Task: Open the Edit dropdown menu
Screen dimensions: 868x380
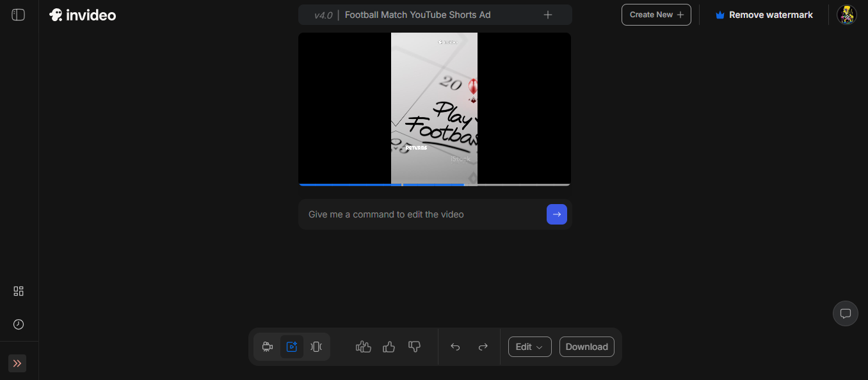Action: tap(529, 346)
